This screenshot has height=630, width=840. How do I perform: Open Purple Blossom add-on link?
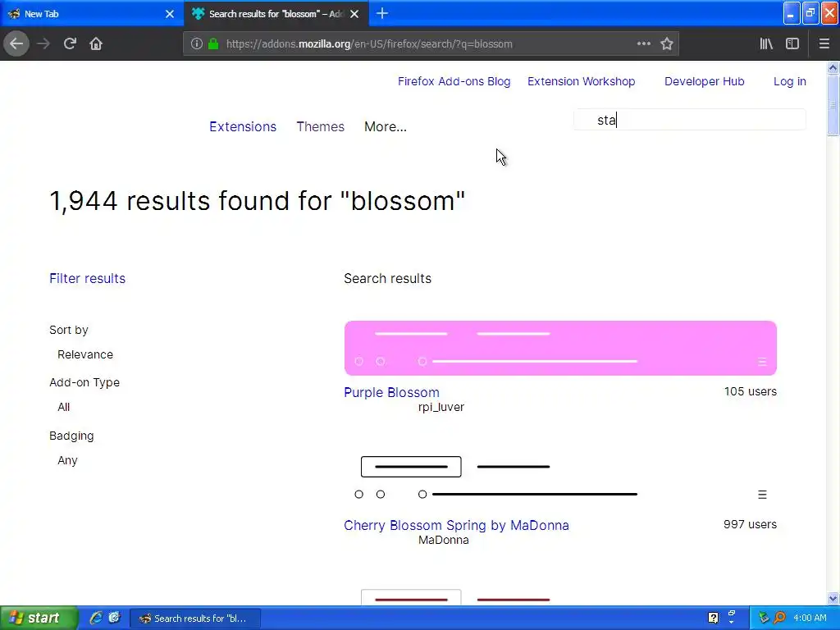point(391,393)
